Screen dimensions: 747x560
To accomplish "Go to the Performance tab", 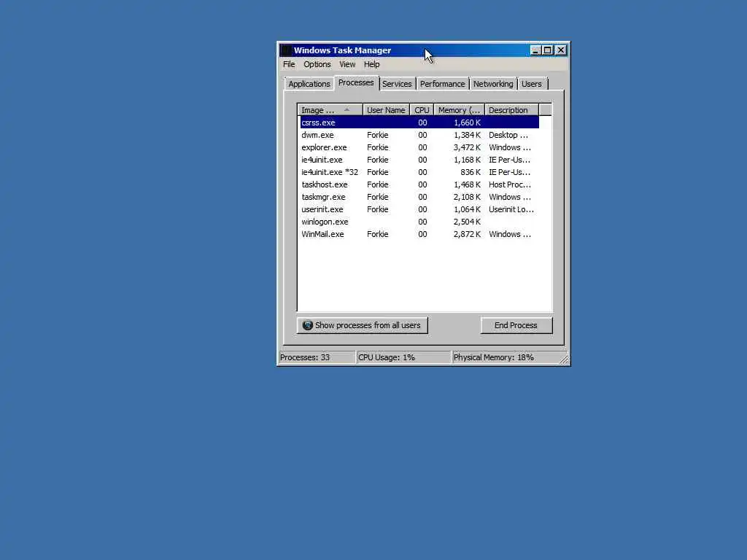I will point(442,84).
